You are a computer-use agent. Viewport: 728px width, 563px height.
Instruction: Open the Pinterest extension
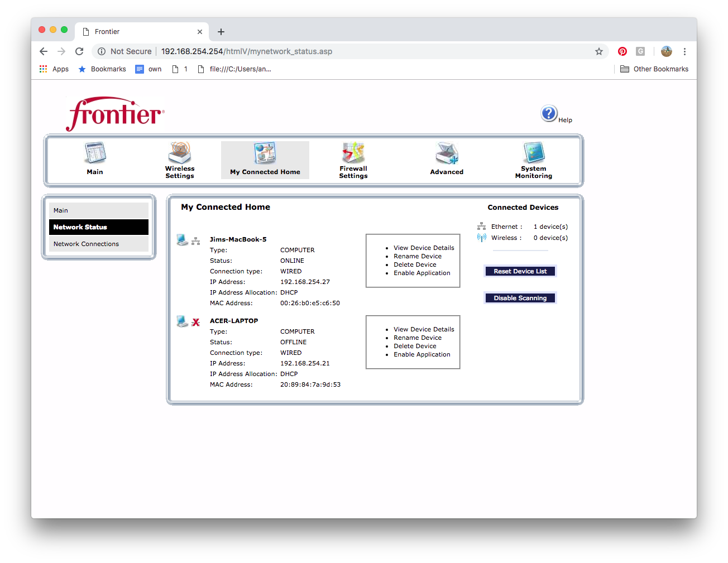622,51
